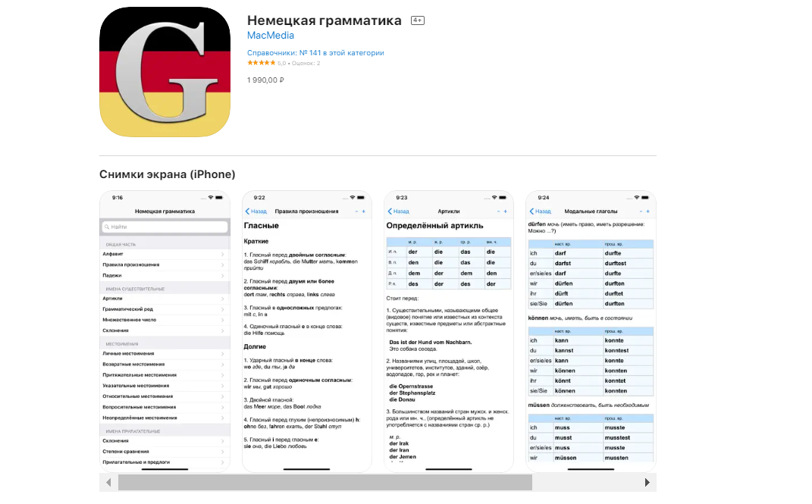812x504 pixels.
Task: Select the Правила произношения list row
Action: click(165, 265)
